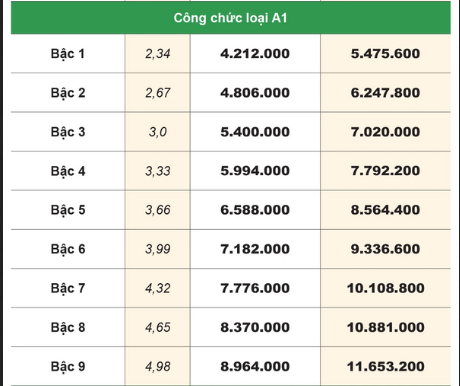
Task: Select the Bậc 1 row label
Action: 68,54
